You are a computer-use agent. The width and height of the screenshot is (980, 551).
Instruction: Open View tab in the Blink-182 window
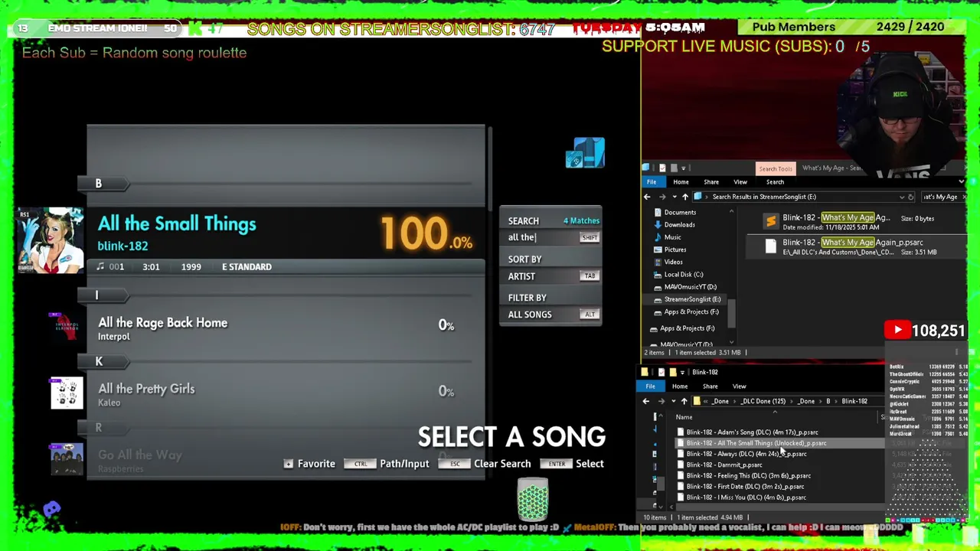coord(739,386)
